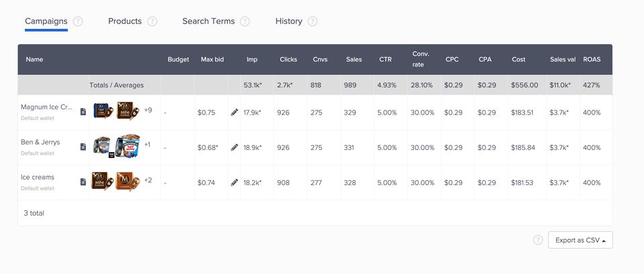Click Magnum Mini Classic thumbnail in Magnum row

pyautogui.click(x=127, y=111)
